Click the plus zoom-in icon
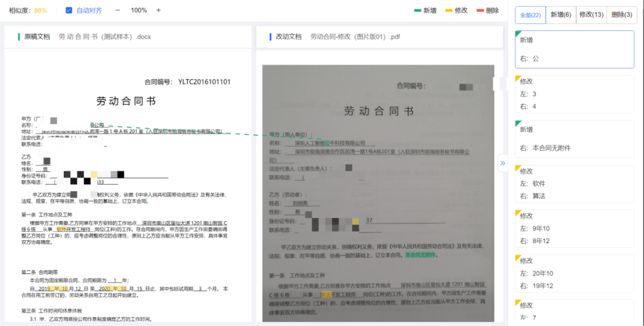Viewport: 644px width, 326px height. pyautogui.click(x=158, y=10)
